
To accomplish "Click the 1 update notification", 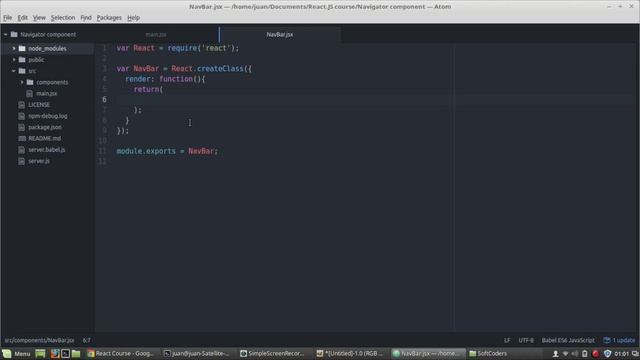I will (623, 340).
